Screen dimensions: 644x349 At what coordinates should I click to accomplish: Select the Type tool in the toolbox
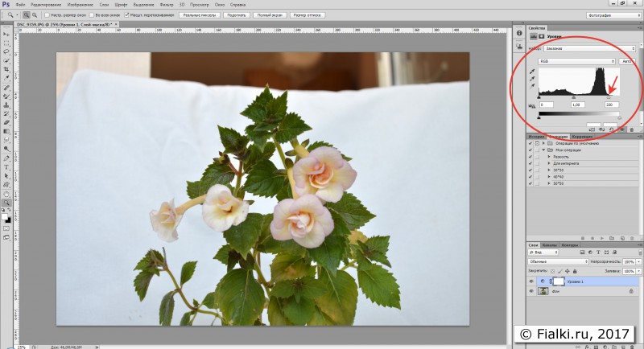click(x=6, y=167)
